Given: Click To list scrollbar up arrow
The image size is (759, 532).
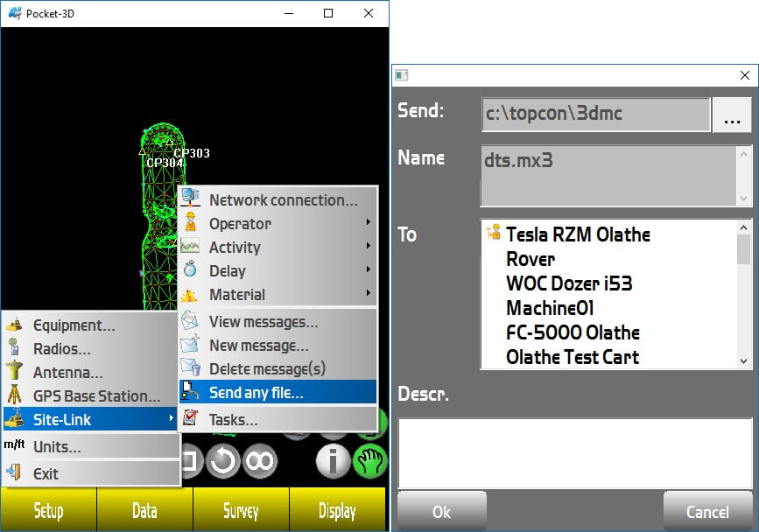Looking at the screenshot, I should 744,227.
